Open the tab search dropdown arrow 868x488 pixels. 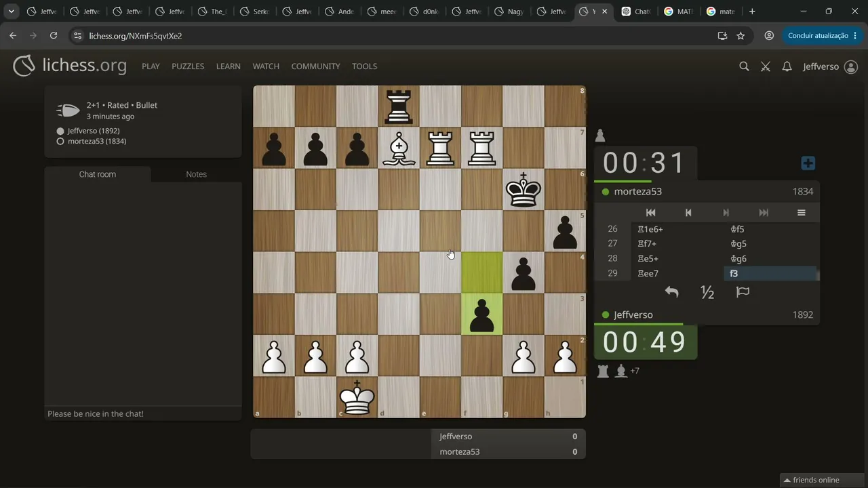[11, 12]
